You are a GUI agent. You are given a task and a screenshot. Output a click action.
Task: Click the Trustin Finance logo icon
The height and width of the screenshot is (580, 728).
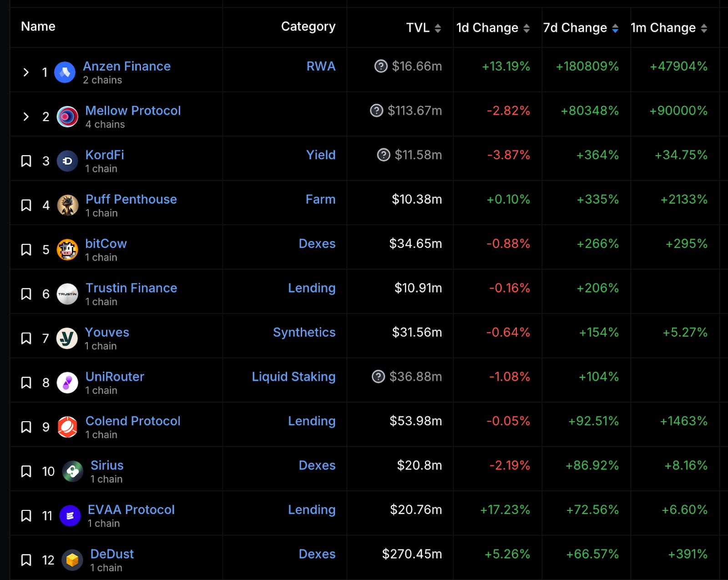[x=67, y=294]
